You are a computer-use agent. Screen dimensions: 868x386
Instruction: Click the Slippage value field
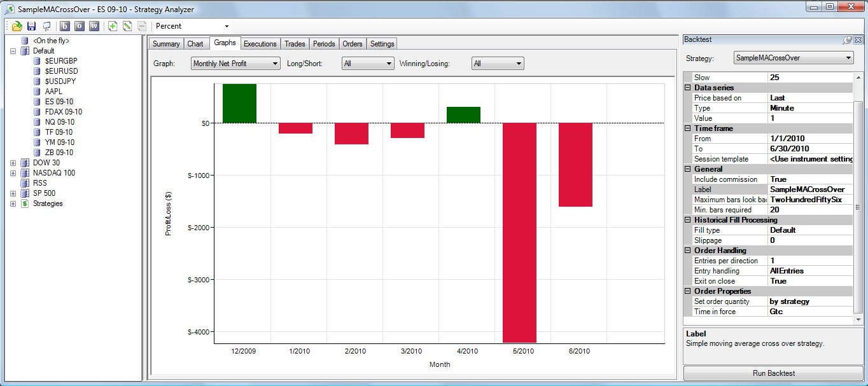(x=809, y=240)
